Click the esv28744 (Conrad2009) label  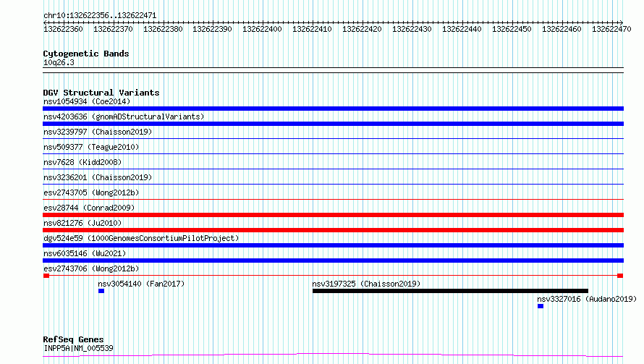tap(89, 208)
